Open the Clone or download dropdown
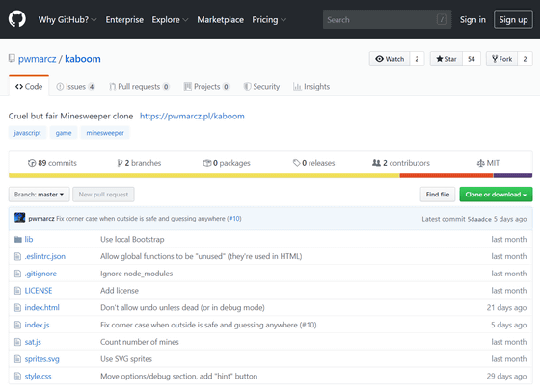This screenshot has width=540, height=392. tap(496, 195)
